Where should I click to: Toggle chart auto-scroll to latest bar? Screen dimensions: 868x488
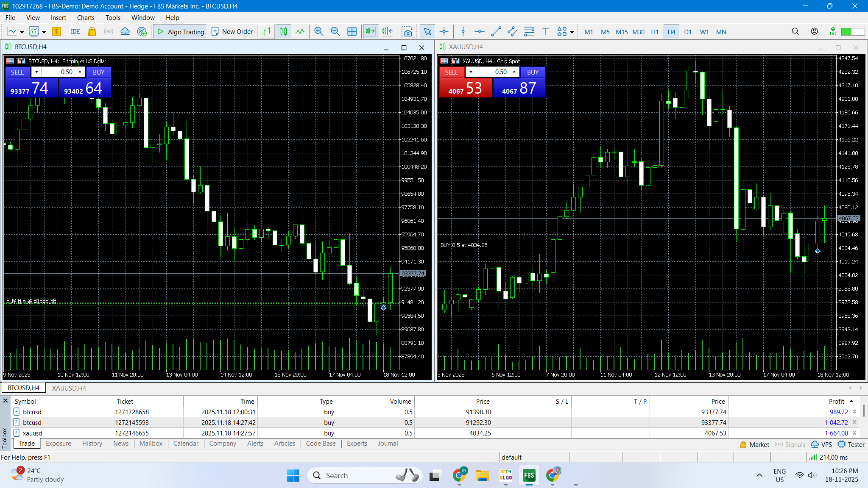tap(371, 32)
